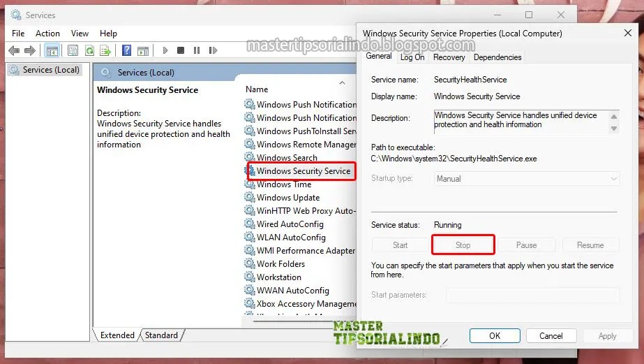This screenshot has height=364, width=644.
Task: Close the Windows Security Service Properties dialog
Action: tap(627, 33)
